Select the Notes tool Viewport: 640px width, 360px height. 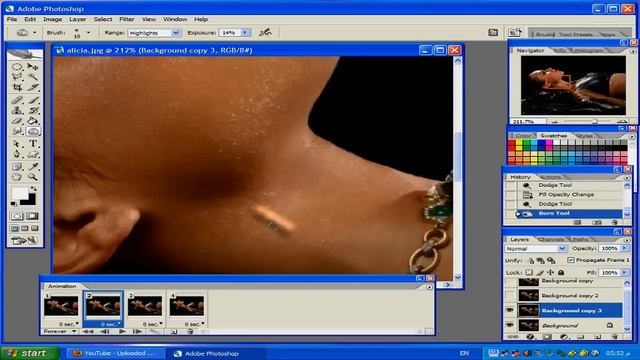[x=17, y=167]
